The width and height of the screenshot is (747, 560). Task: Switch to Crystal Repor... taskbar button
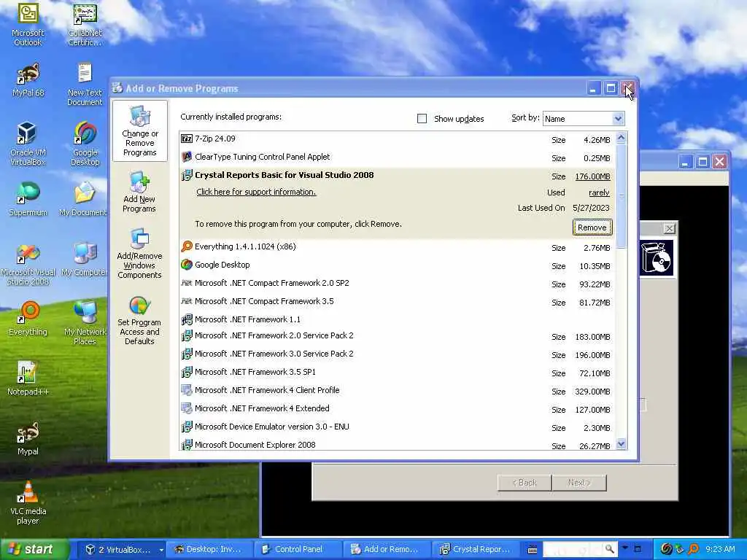point(476,550)
